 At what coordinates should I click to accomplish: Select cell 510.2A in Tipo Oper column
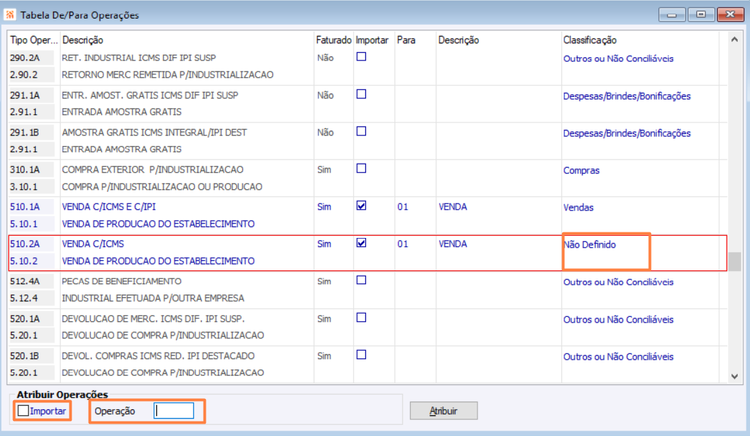click(x=25, y=244)
